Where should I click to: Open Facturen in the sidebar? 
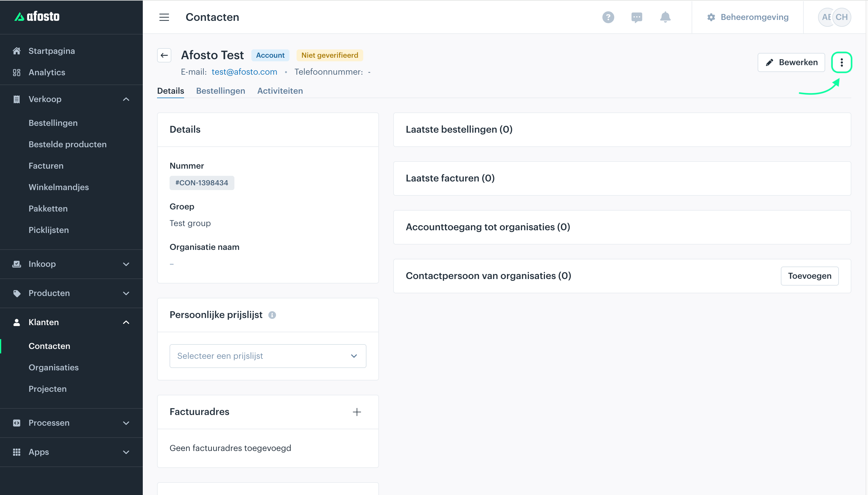pyautogui.click(x=46, y=166)
